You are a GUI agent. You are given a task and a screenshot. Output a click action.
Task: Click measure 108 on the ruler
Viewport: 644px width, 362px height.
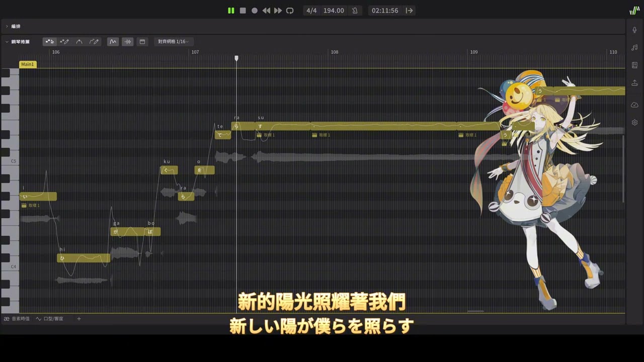(335, 52)
